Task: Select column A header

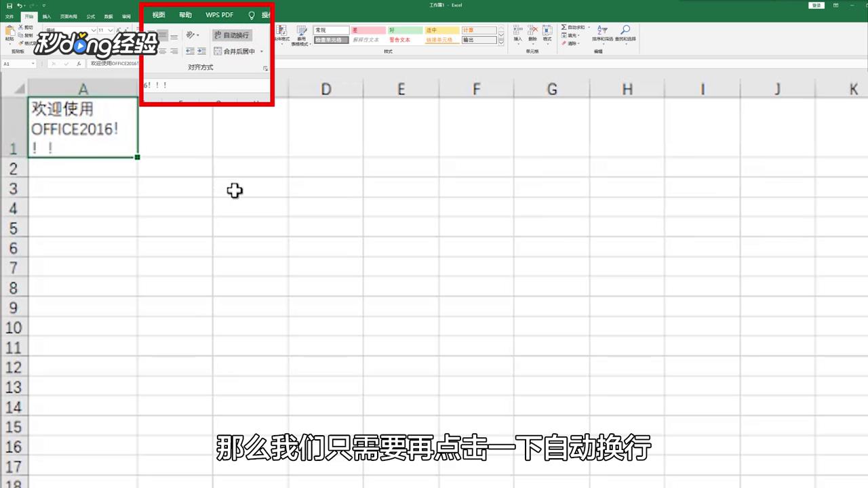Action: point(83,89)
